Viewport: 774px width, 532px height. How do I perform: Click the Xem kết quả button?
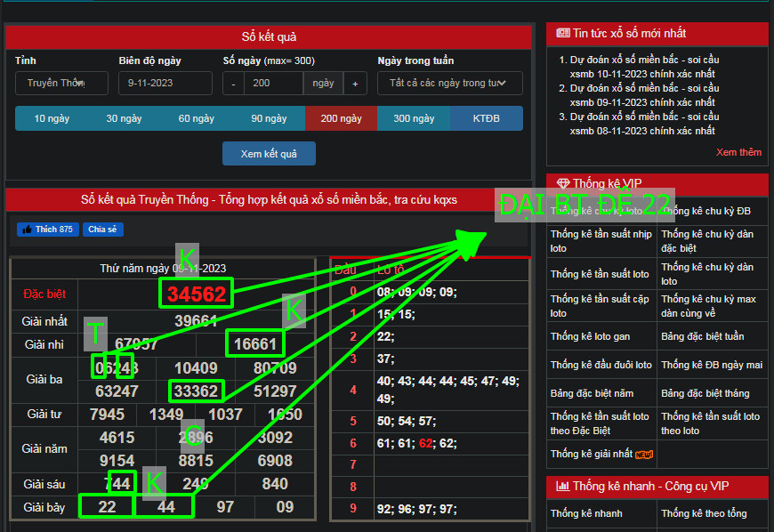269,154
